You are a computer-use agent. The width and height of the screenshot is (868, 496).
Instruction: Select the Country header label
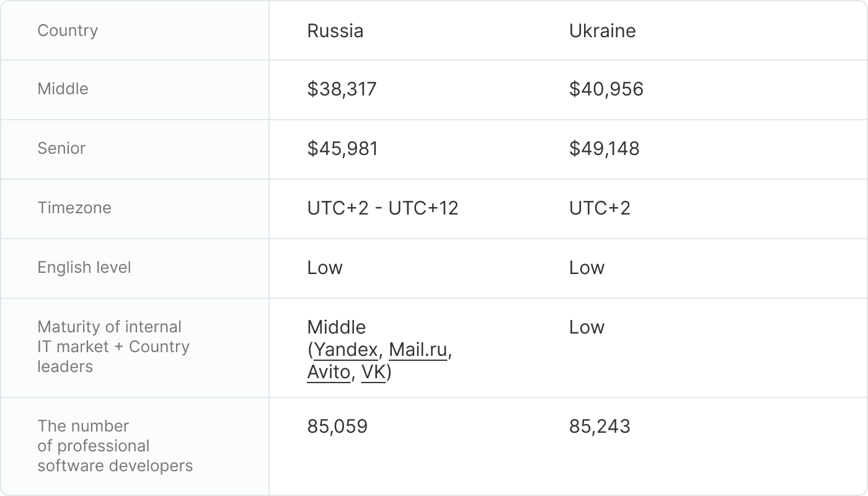coord(68,30)
